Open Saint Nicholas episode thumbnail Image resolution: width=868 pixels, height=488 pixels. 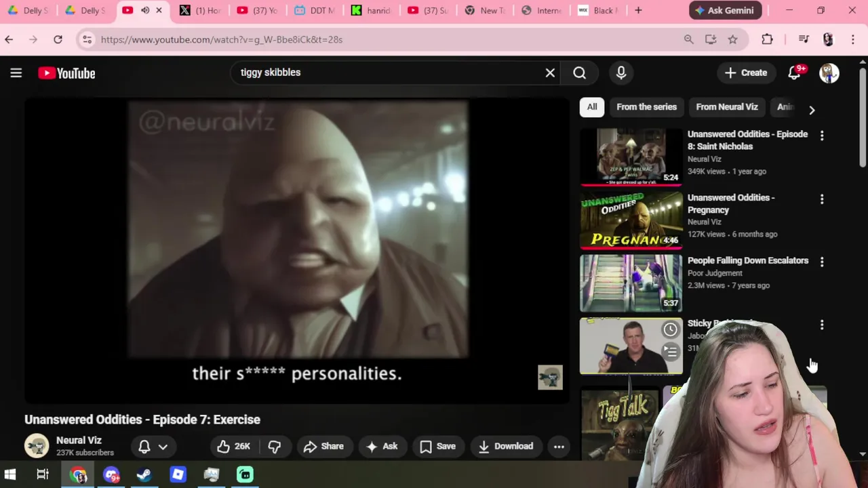631,156
